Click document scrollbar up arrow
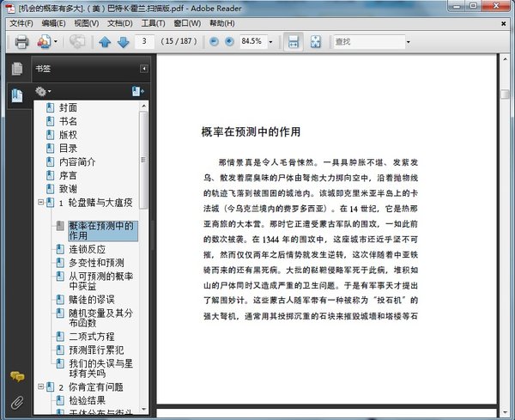Image resolution: width=515 pixels, height=420 pixels. tap(506, 59)
